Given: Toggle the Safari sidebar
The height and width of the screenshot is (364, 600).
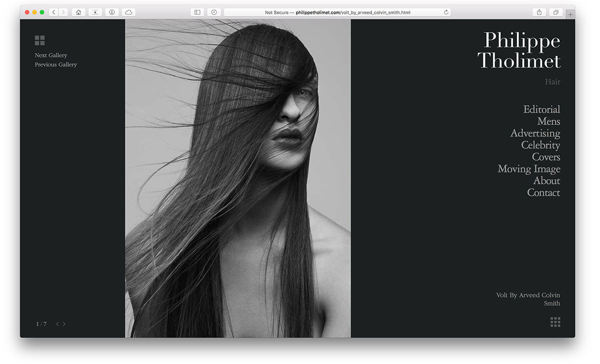Looking at the screenshot, I should coord(197,12).
